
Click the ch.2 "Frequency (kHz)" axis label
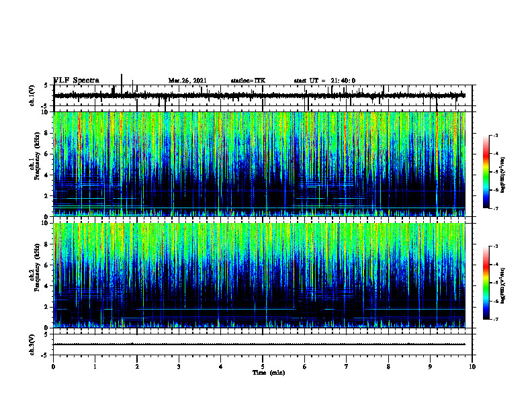[37, 267]
